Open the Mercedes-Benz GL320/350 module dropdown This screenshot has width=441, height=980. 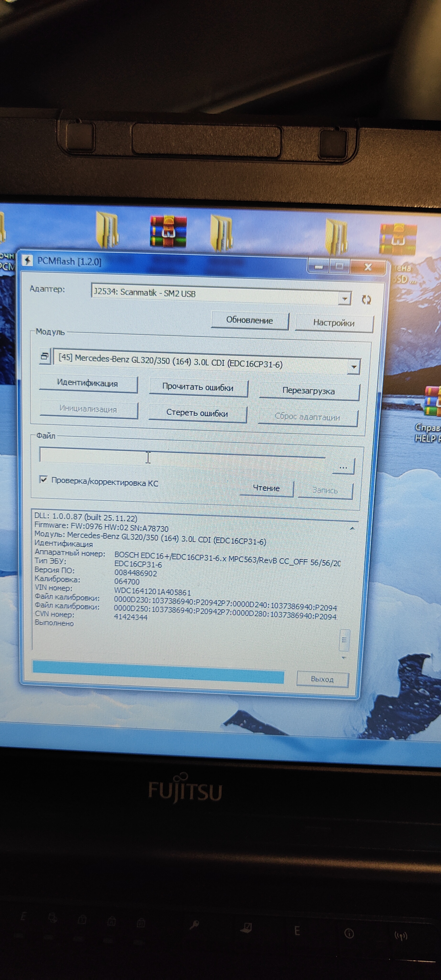pos(353,367)
